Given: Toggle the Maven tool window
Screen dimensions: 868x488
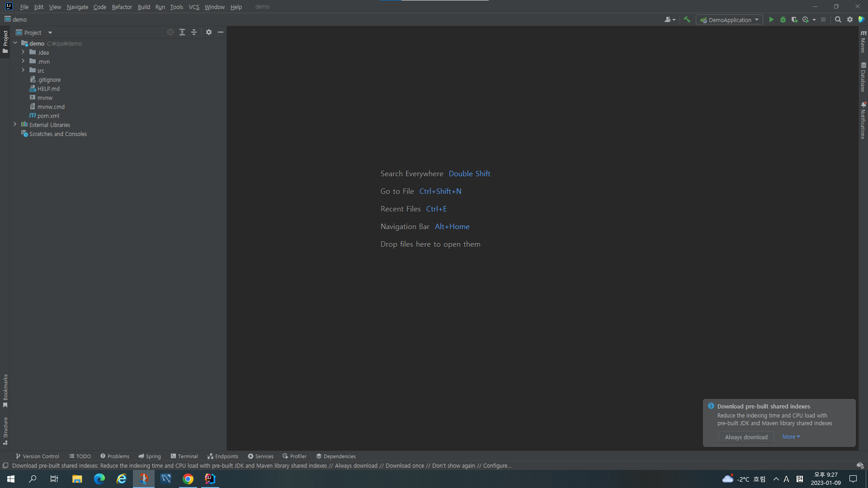Looking at the screenshot, I should [x=863, y=42].
